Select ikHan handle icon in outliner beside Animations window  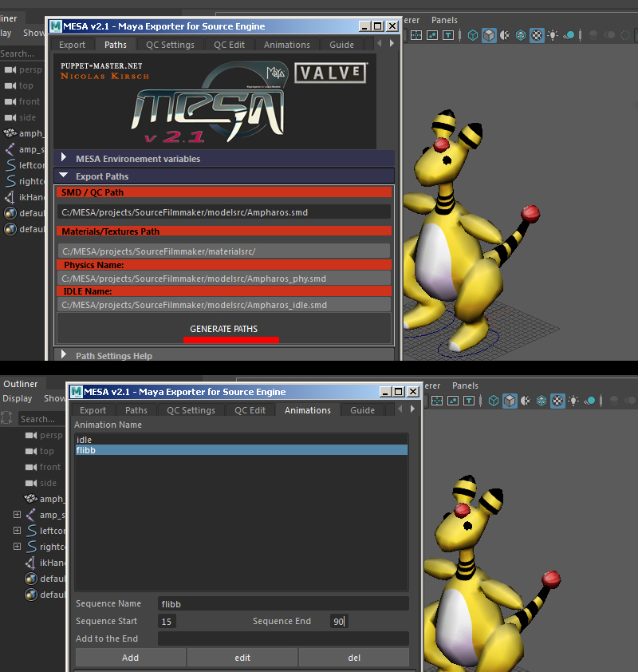(31, 563)
